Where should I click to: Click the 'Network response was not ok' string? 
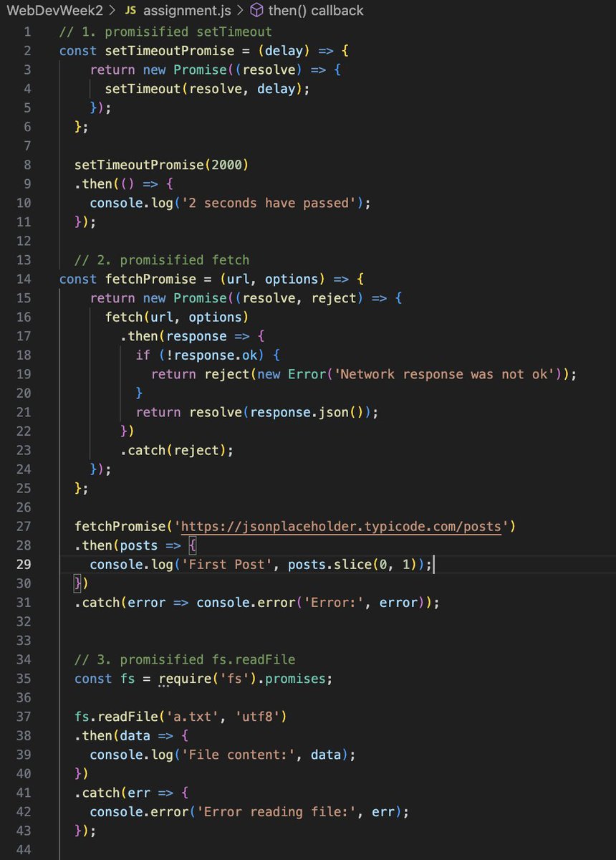pyautogui.click(x=444, y=374)
